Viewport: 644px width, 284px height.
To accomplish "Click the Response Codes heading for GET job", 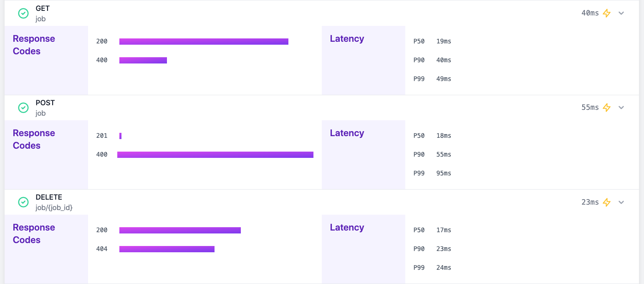I will pyautogui.click(x=34, y=45).
